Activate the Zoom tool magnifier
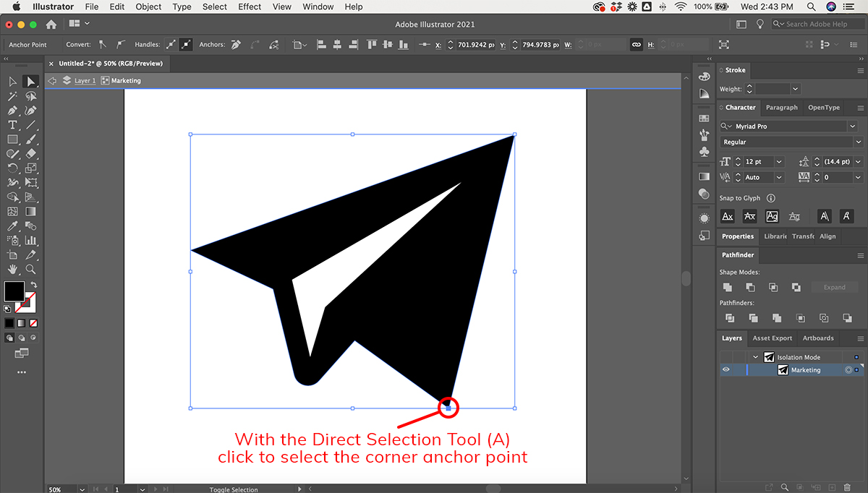 click(30, 270)
